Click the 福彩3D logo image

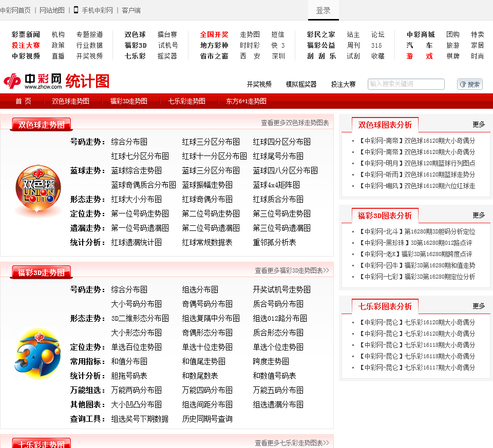pos(37,354)
